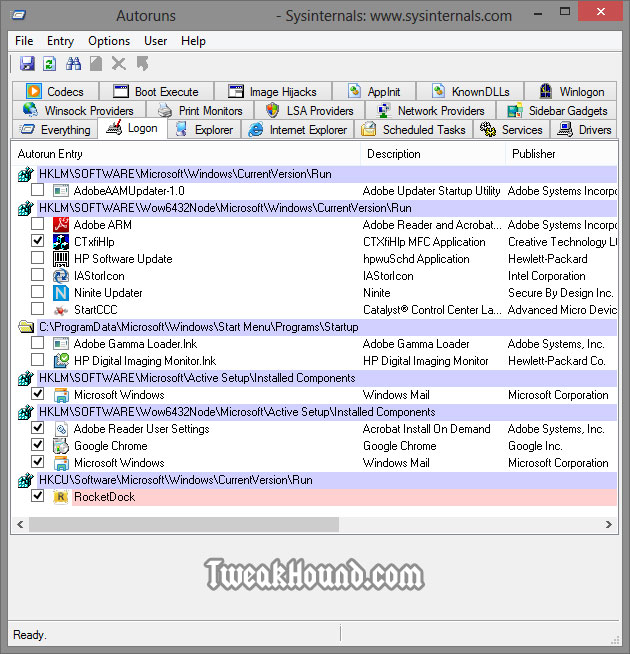Open the User menu
This screenshot has width=630, height=654.
tap(155, 41)
